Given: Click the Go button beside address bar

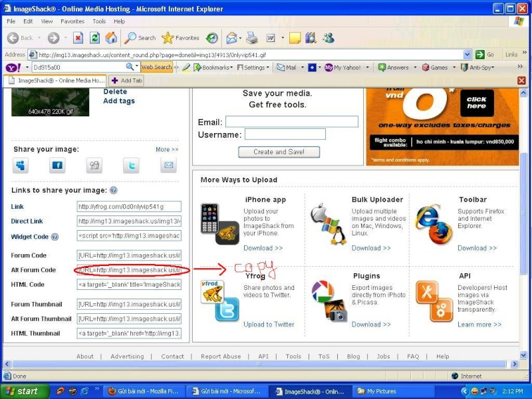Looking at the screenshot, I should (x=485, y=55).
